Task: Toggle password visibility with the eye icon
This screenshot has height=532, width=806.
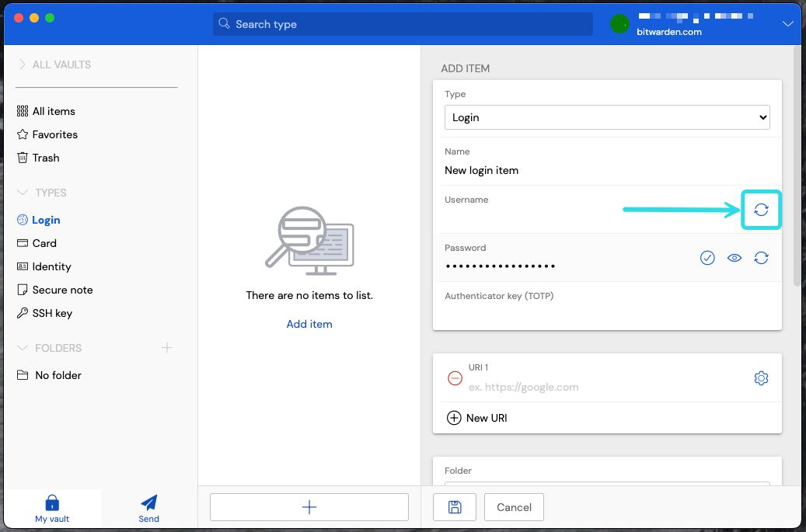Action: point(734,258)
